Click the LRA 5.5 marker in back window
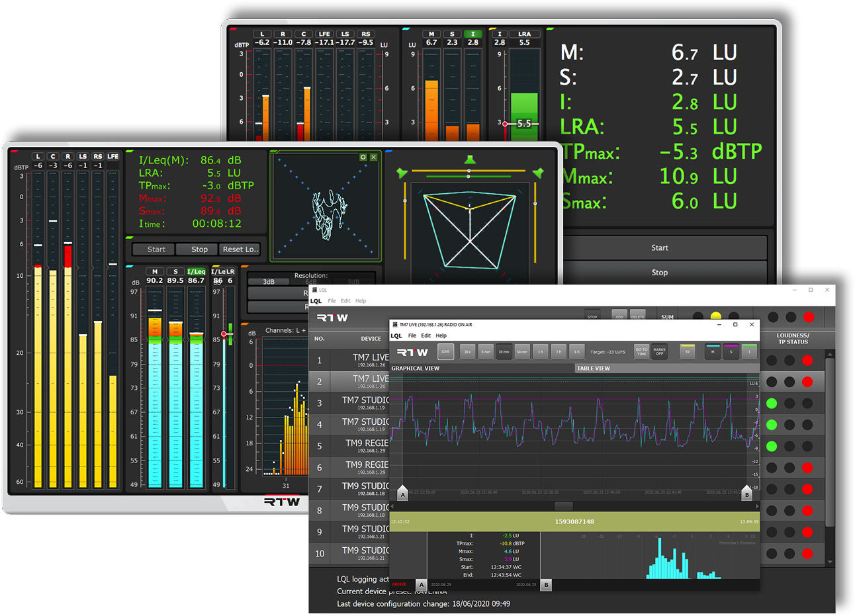The image size is (855, 616). tap(524, 124)
